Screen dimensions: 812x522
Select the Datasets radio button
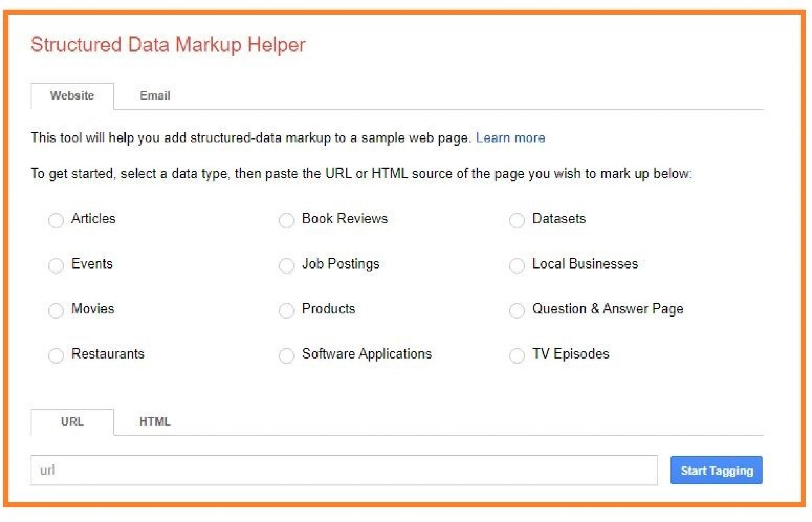[517, 221]
